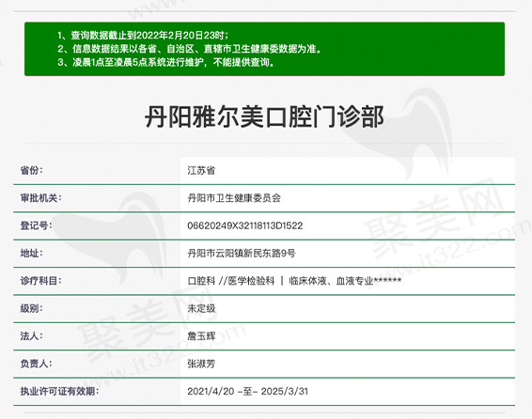The image size is (532, 419).
Task: Click the 审批机关 label
Action: [40, 198]
